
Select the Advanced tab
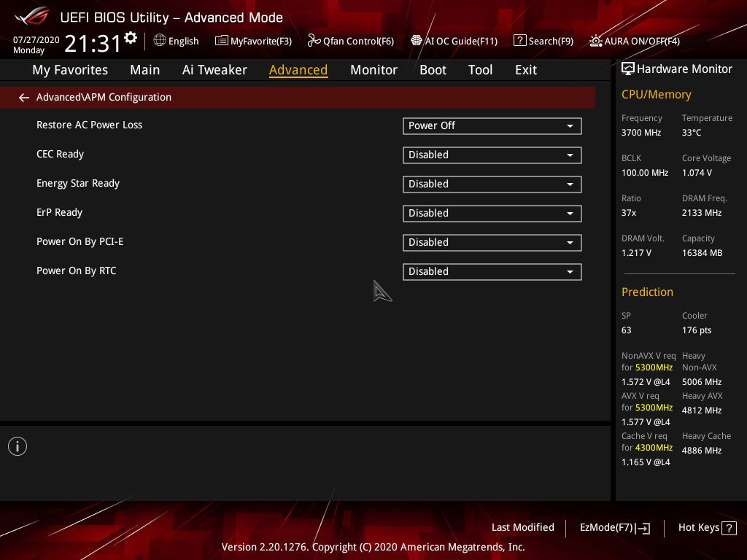point(298,70)
